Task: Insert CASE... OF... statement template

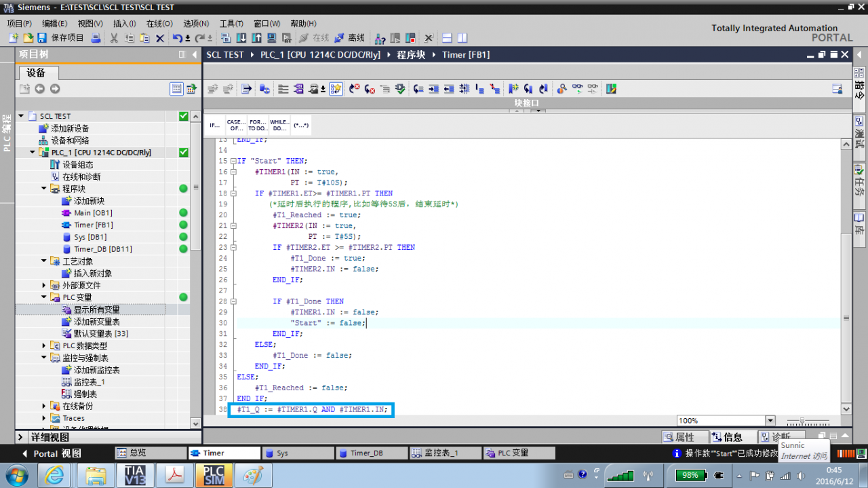Action: click(x=236, y=126)
